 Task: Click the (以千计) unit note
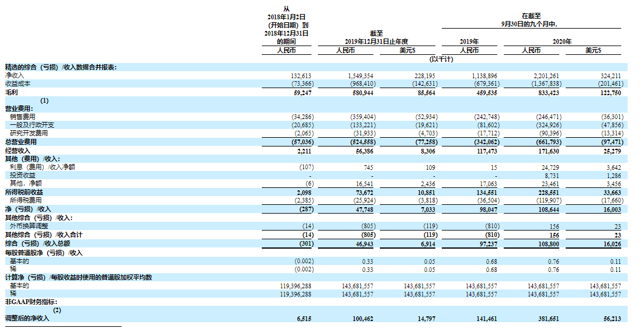[441, 59]
